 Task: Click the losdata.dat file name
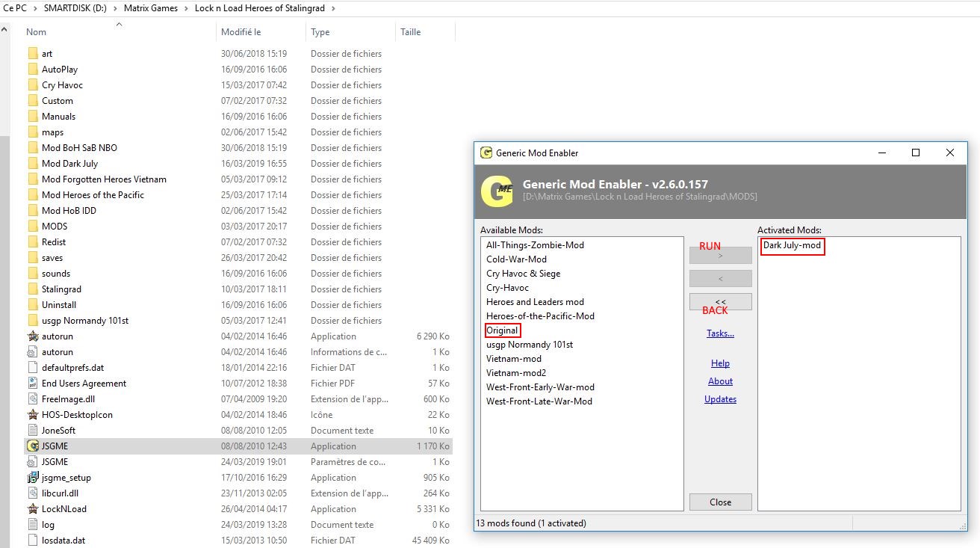coord(63,540)
